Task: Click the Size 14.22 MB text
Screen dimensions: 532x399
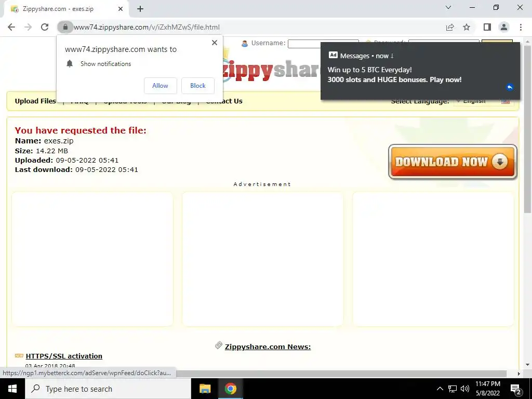Action: (42, 151)
